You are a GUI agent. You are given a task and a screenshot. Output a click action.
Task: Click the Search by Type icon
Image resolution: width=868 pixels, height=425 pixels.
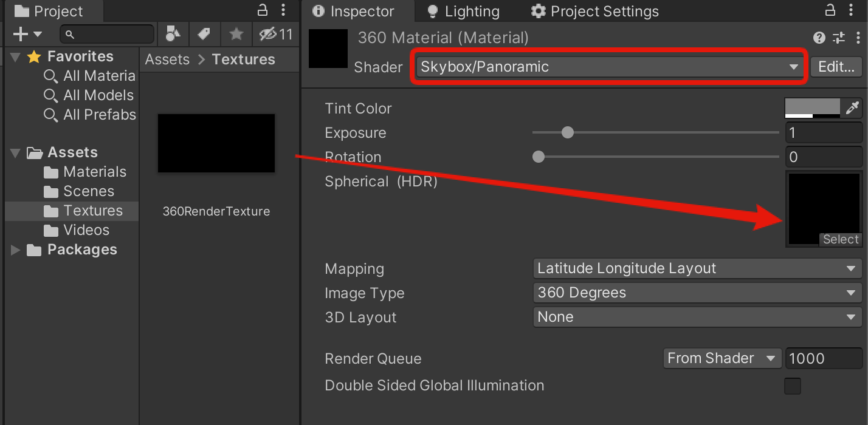coord(173,35)
